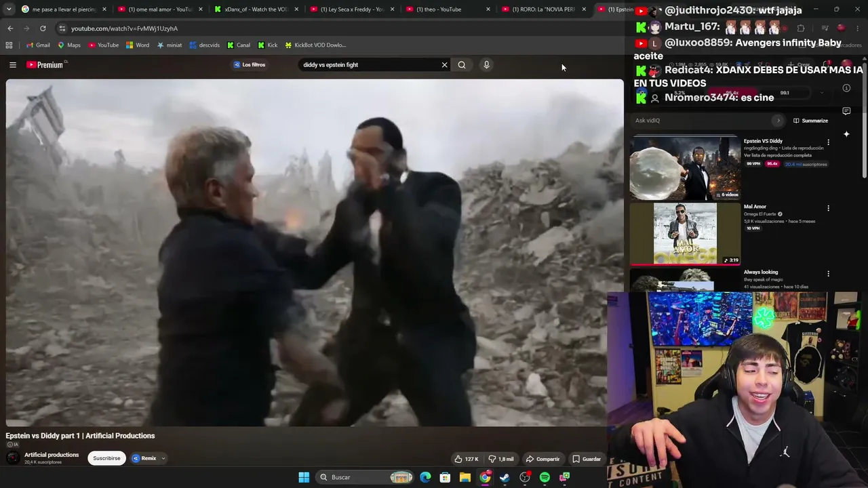
Task: Save the video with Guardar
Action: click(x=587, y=459)
